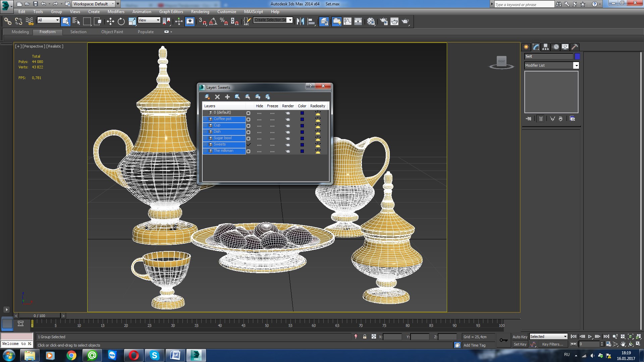Click Freeze/Unfreeze All Layers icon

click(x=268, y=97)
